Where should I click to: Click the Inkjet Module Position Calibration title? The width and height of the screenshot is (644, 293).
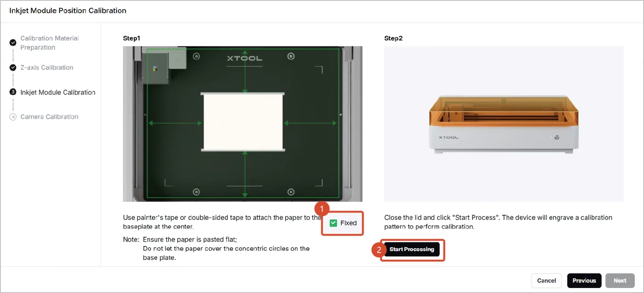pyautogui.click(x=68, y=10)
